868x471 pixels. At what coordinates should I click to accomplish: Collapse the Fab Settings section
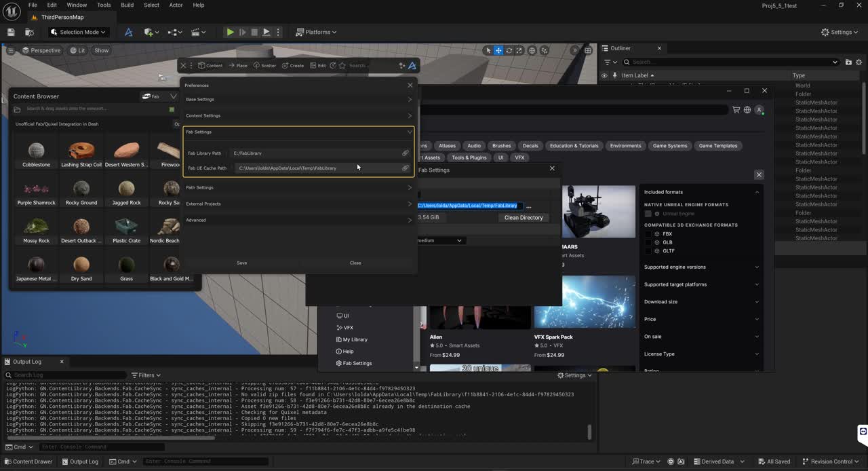pos(298,132)
